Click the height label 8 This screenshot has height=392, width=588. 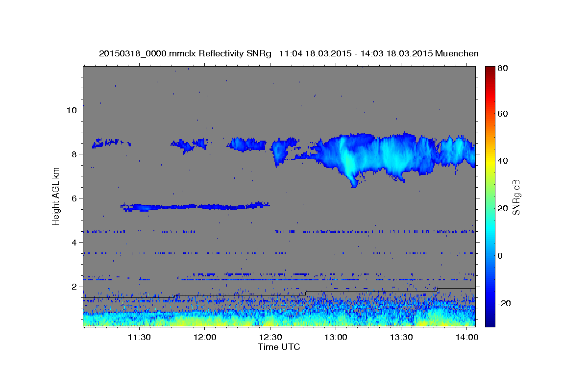coord(74,154)
